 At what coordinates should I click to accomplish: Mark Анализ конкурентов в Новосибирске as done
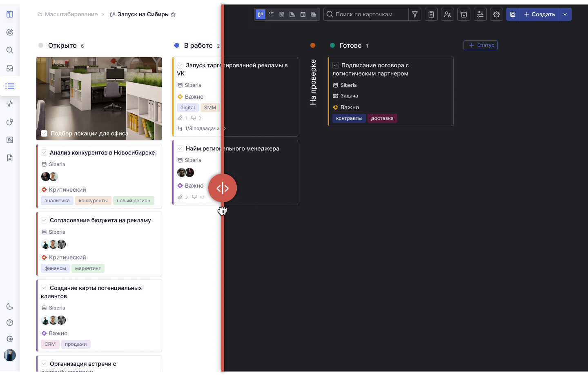coord(44,152)
